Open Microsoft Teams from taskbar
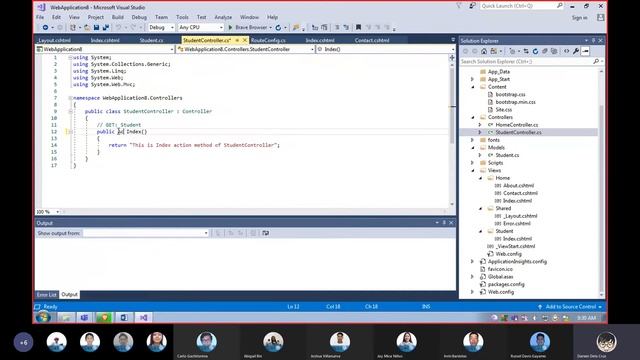This screenshot has height=360, width=640. pos(84,317)
